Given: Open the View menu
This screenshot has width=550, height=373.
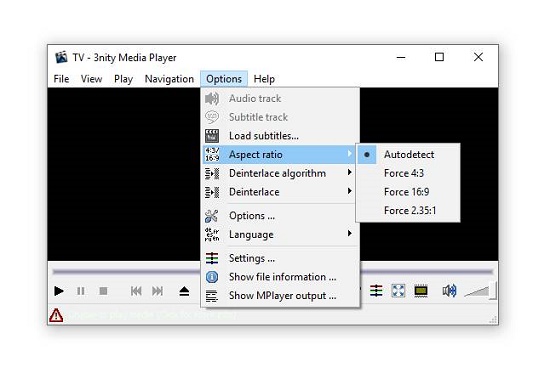Looking at the screenshot, I should point(91,79).
